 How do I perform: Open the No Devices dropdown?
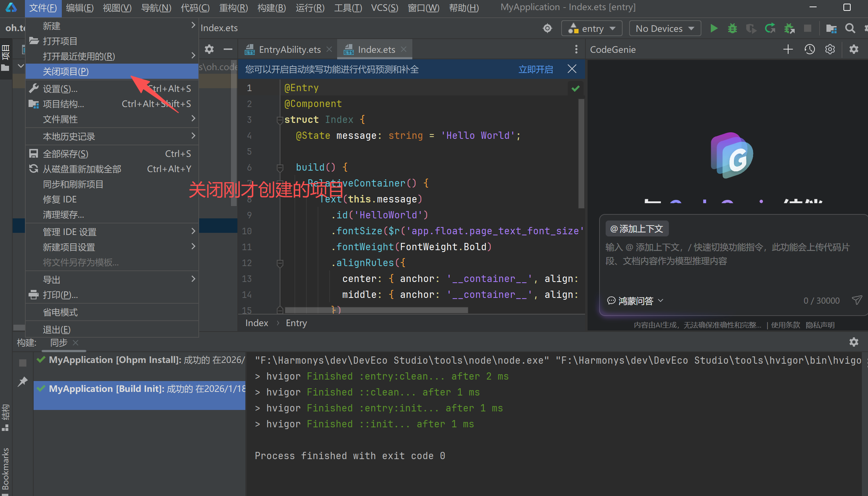665,28
